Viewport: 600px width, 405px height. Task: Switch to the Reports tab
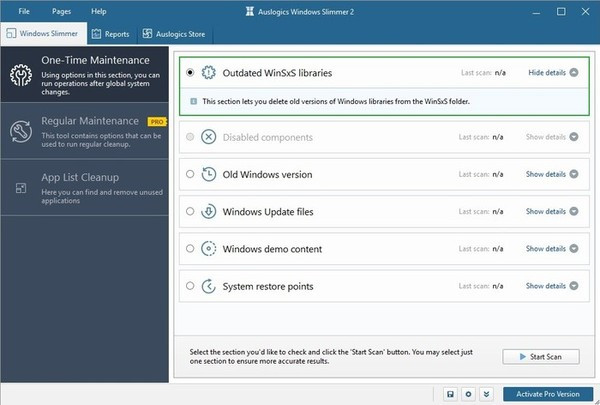[110, 34]
